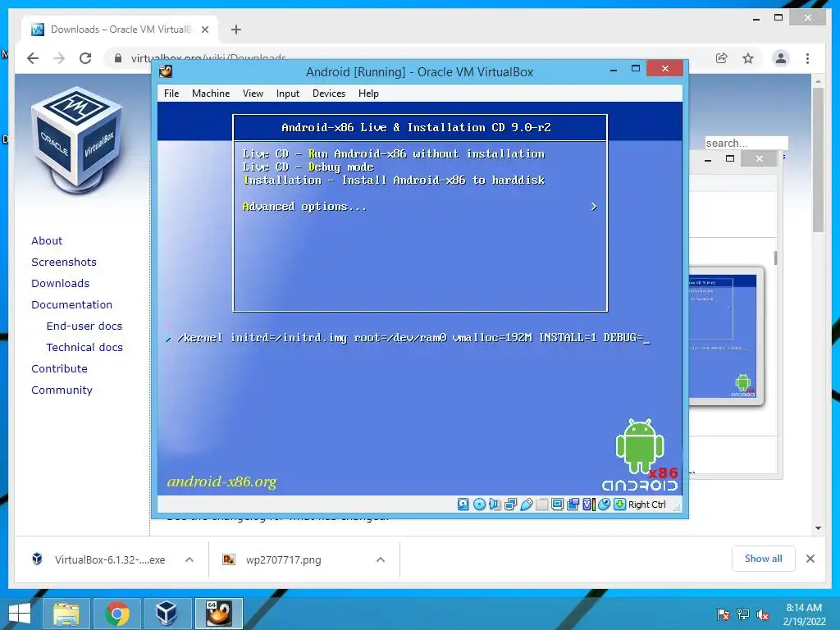The width and height of the screenshot is (840, 630).
Task: Open Technical docs link
Action: pos(84,347)
